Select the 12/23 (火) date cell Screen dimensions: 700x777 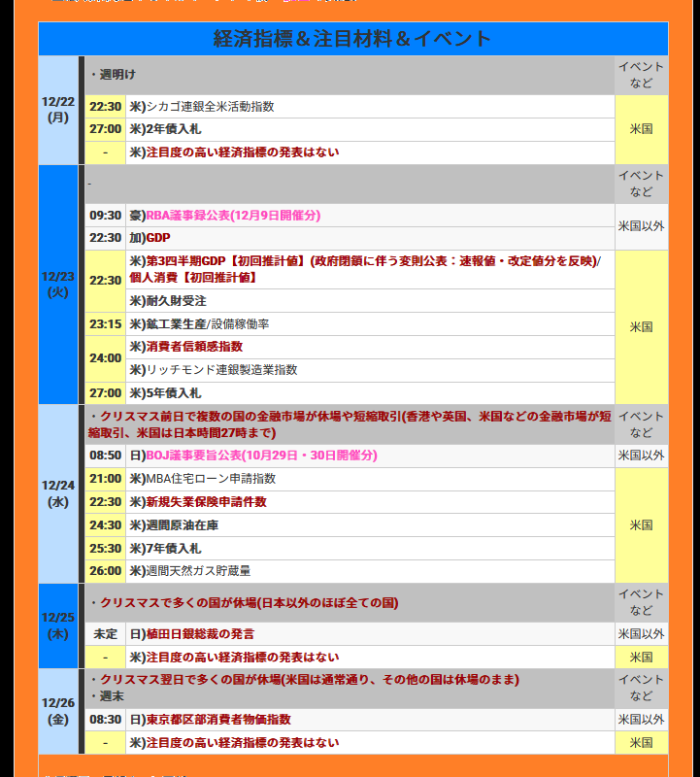click(58, 285)
